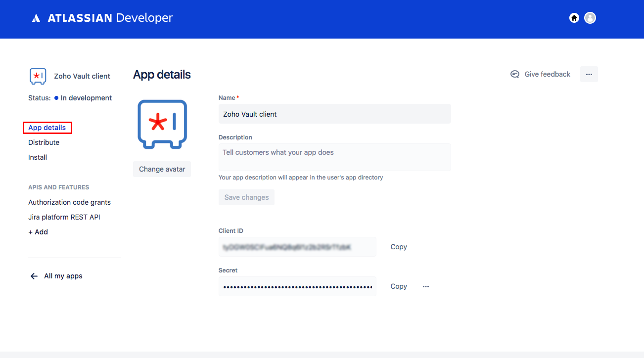Click the App details page heading
644x358 pixels.
pyautogui.click(x=162, y=75)
